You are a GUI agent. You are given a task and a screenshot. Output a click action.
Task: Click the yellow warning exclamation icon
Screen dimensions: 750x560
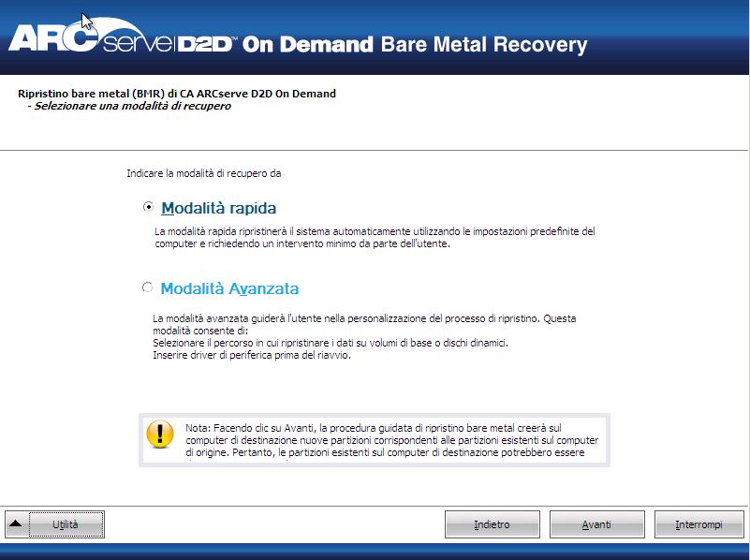click(x=160, y=435)
